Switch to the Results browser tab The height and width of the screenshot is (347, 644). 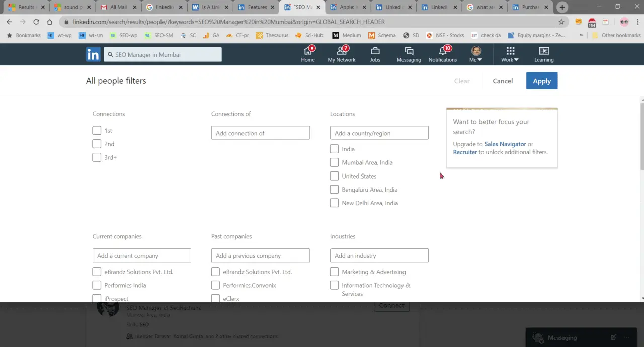pos(25,7)
